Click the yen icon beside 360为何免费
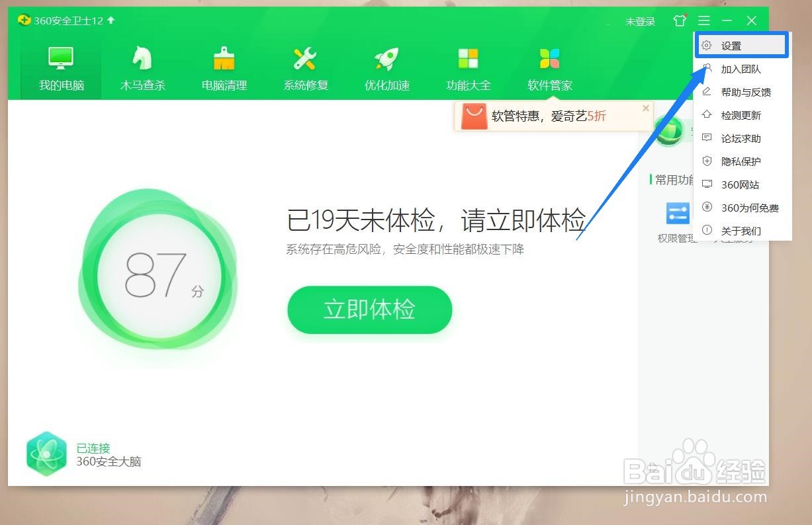The image size is (812, 525). [x=707, y=207]
